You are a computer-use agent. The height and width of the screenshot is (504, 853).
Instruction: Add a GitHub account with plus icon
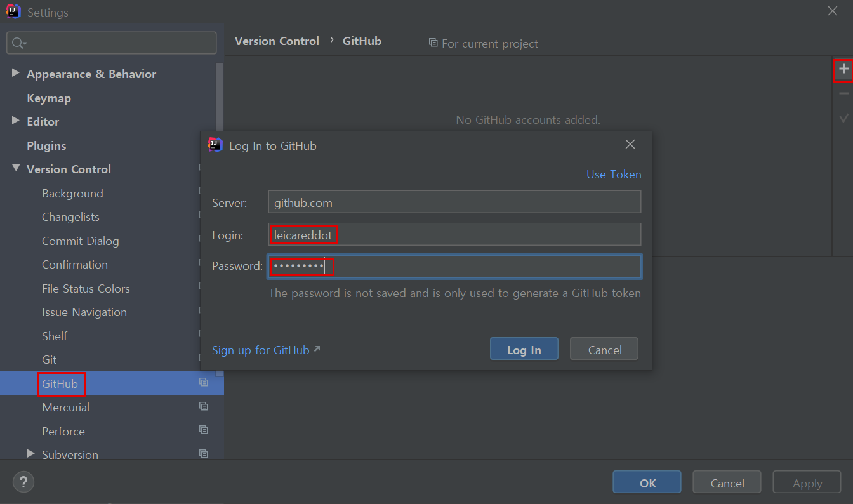pyautogui.click(x=843, y=69)
